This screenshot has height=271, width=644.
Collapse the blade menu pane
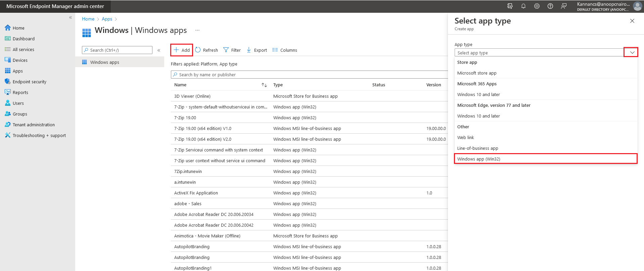[x=159, y=50]
